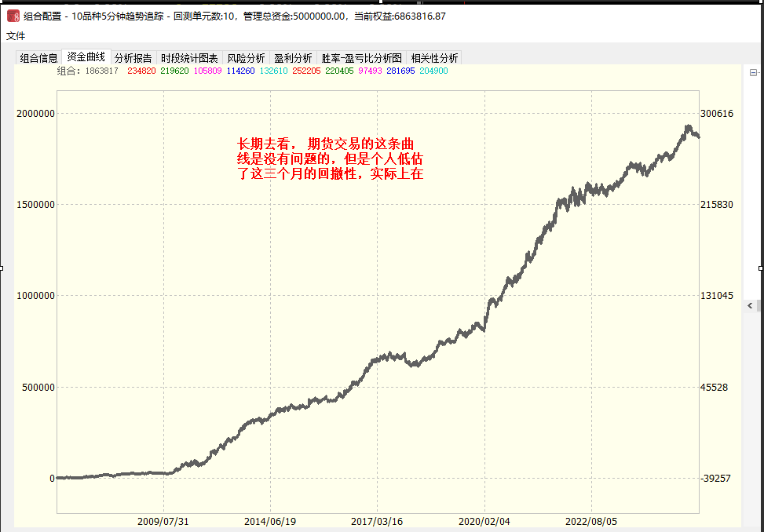Viewport: 764px width, 532px height.
Task: Open the 胜率-盈亏比分析图 tab
Action: tap(361, 58)
